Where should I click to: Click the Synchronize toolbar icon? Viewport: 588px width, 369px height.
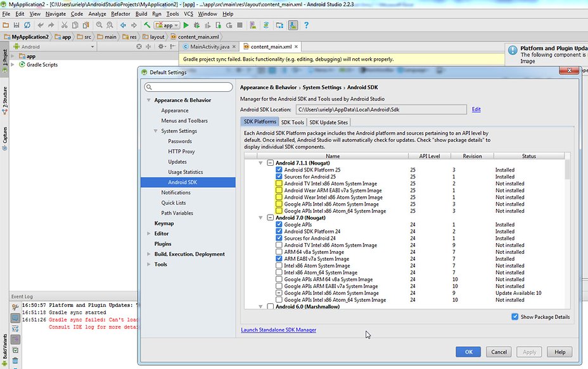pos(27,25)
